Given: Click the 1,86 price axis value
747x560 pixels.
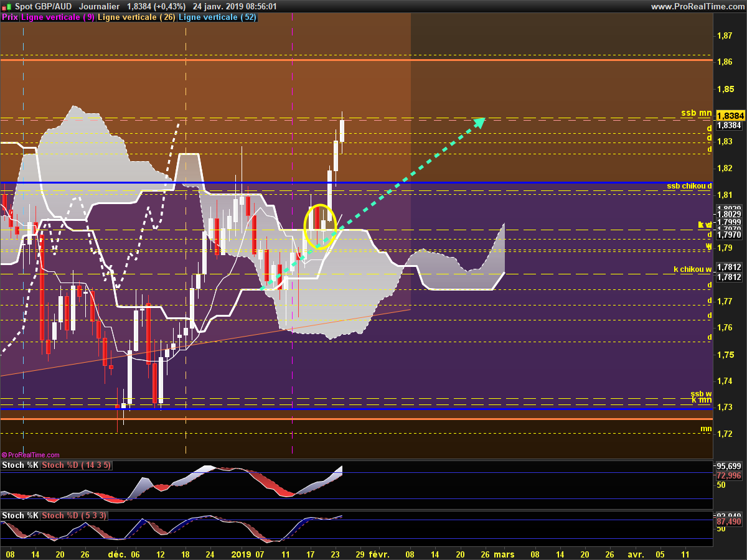Looking at the screenshot, I should pos(724,62).
